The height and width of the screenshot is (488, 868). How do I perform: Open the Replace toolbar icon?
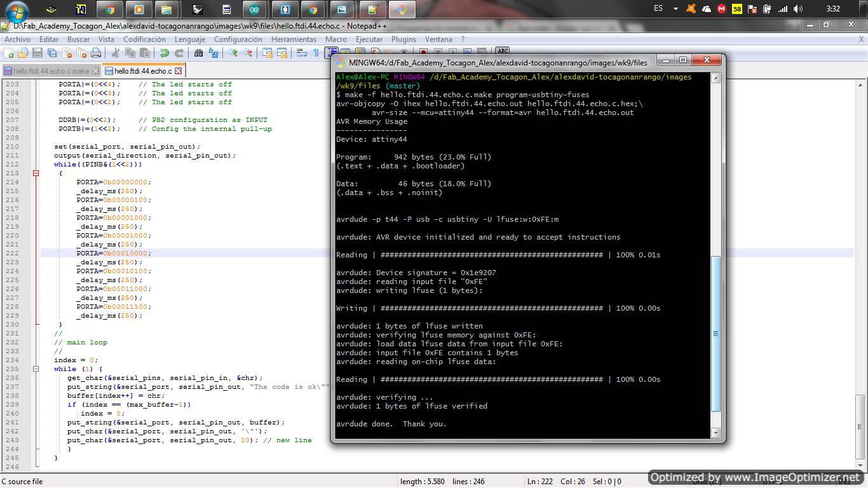213,53
